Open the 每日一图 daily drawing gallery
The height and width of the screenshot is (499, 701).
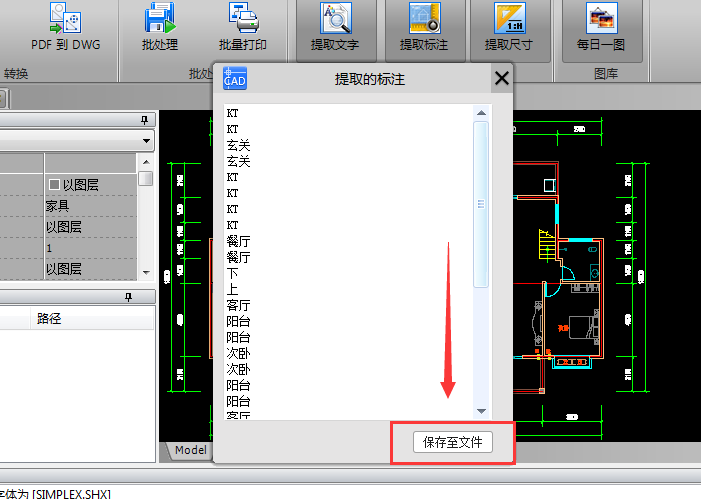coord(601,20)
